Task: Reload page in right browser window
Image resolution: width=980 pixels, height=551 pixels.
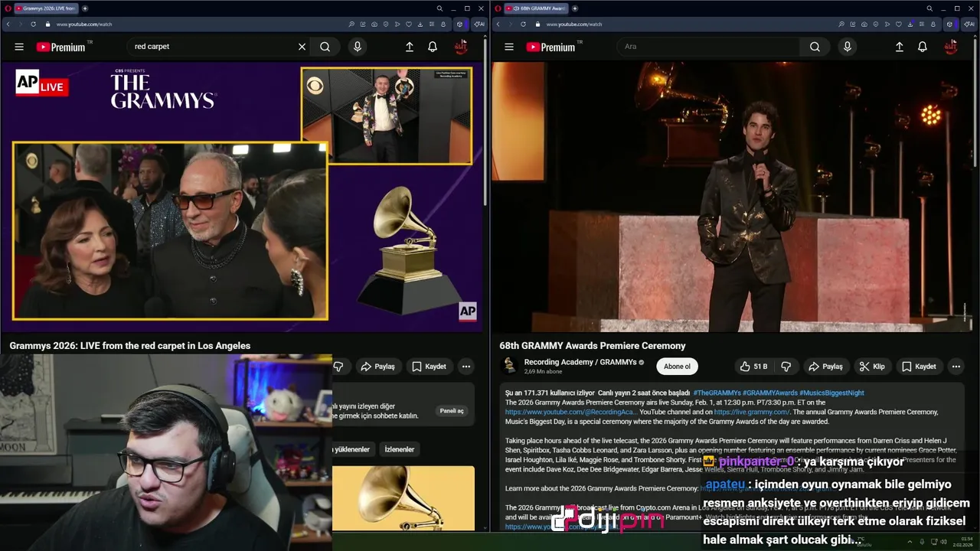Action: 523,24
